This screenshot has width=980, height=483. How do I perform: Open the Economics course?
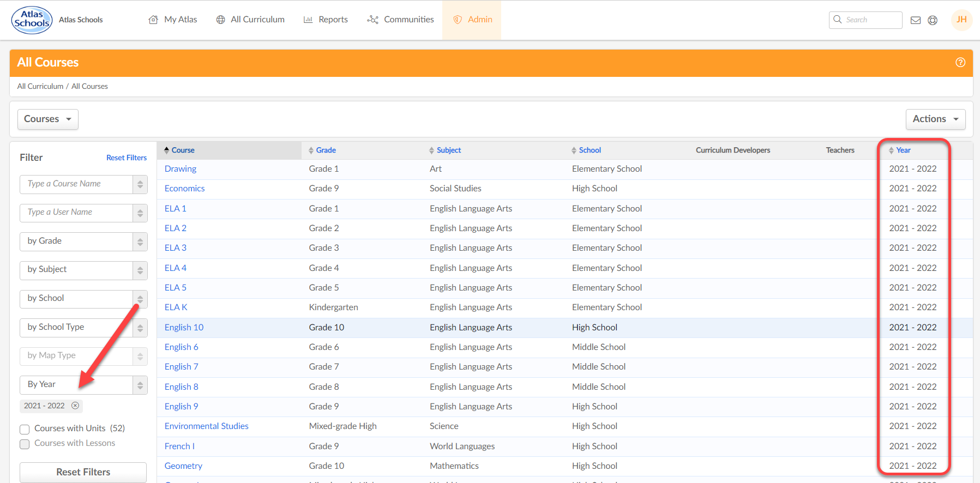click(185, 189)
